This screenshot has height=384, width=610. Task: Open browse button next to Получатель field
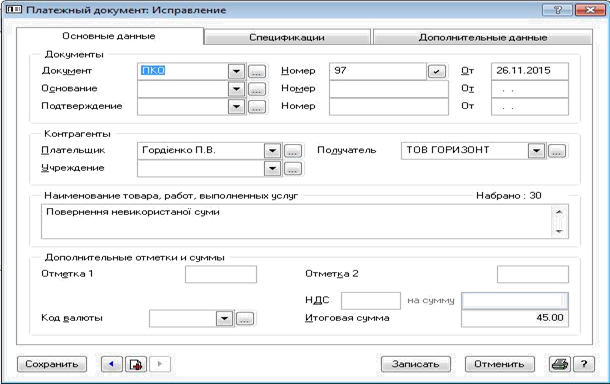[557, 151]
